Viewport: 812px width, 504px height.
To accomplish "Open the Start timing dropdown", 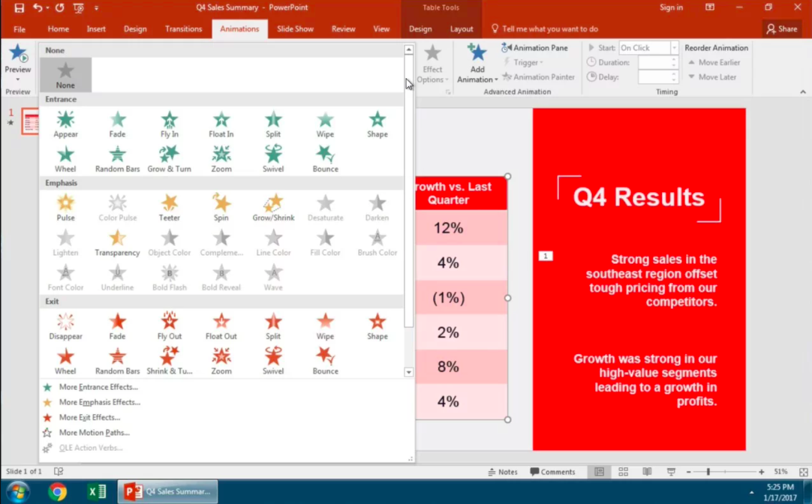I will 674,48.
